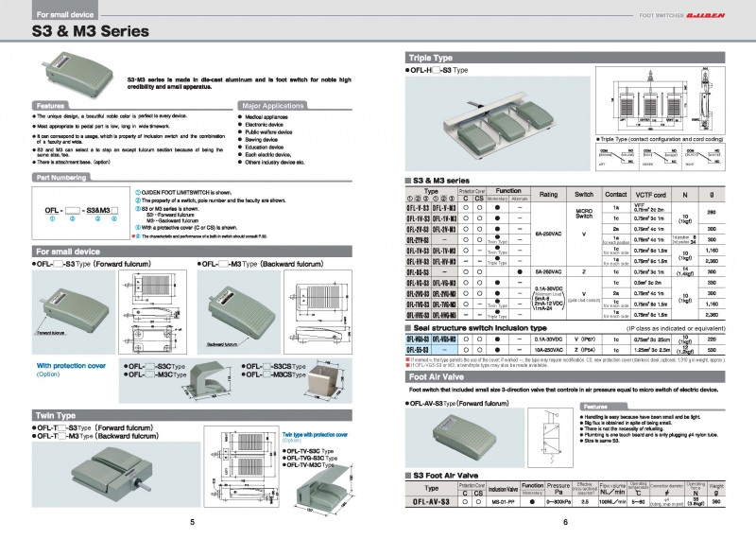Click the 'Part Numbering' section heading

61,178
